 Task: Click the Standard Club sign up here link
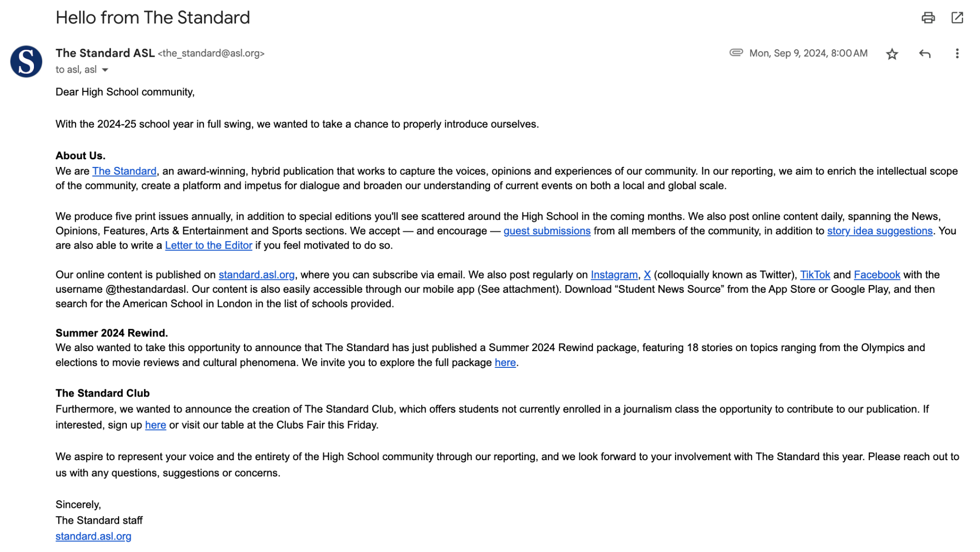click(x=156, y=425)
